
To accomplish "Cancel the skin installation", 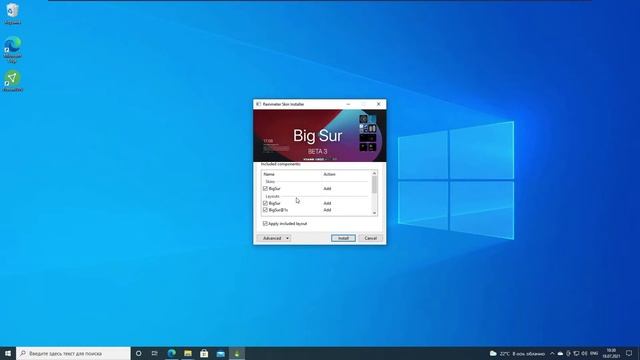I will point(371,238).
